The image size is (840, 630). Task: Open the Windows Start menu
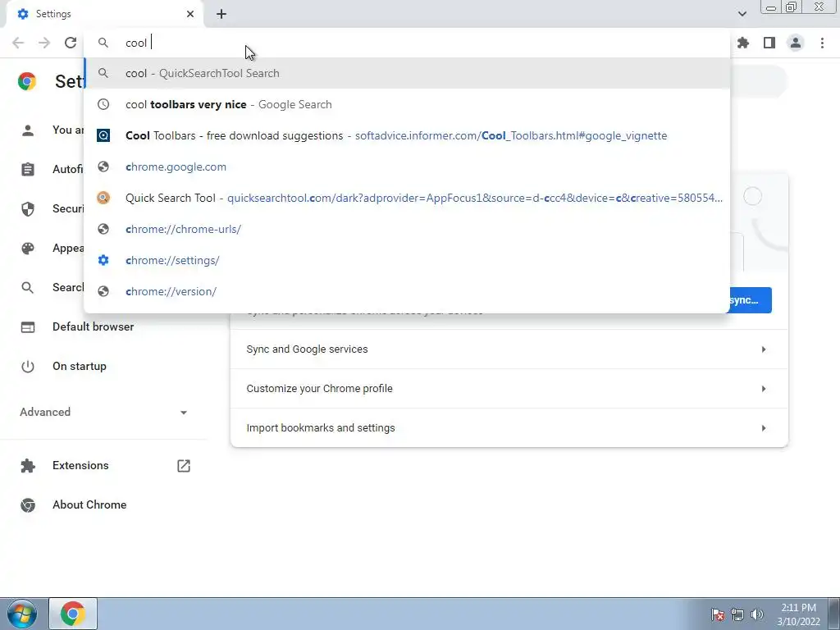pyautogui.click(x=21, y=614)
